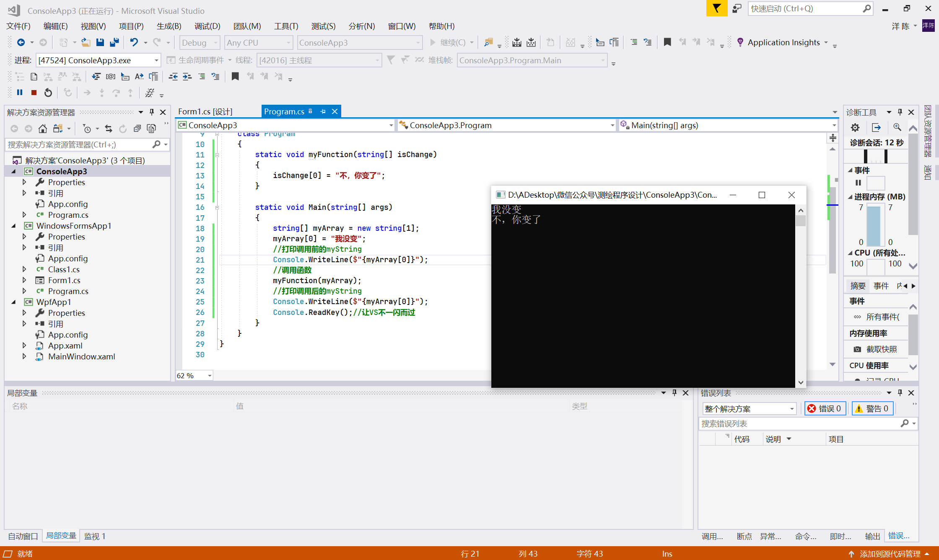The width and height of the screenshot is (939, 560).
Task: Toggle auto-hide pin on Solution Explorer
Action: pos(152,112)
